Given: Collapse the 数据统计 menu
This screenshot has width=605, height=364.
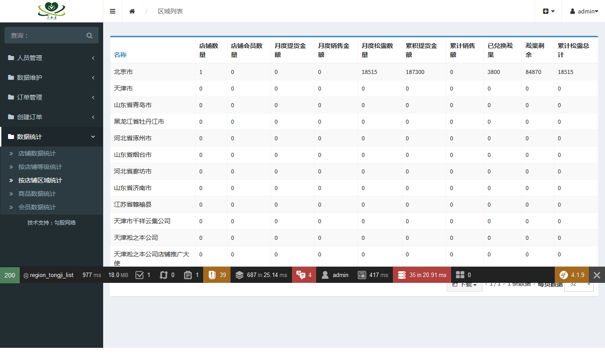Looking at the screenshot, I should point(52,137).
